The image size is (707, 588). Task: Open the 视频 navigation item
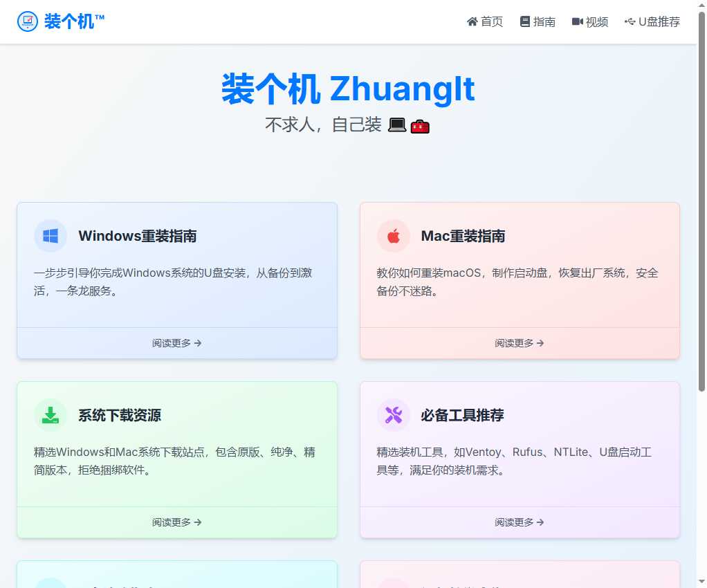(597, 21)
